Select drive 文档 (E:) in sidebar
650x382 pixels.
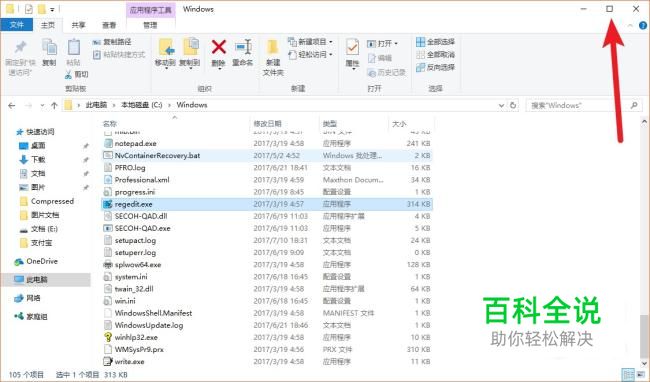coord(39,229)
